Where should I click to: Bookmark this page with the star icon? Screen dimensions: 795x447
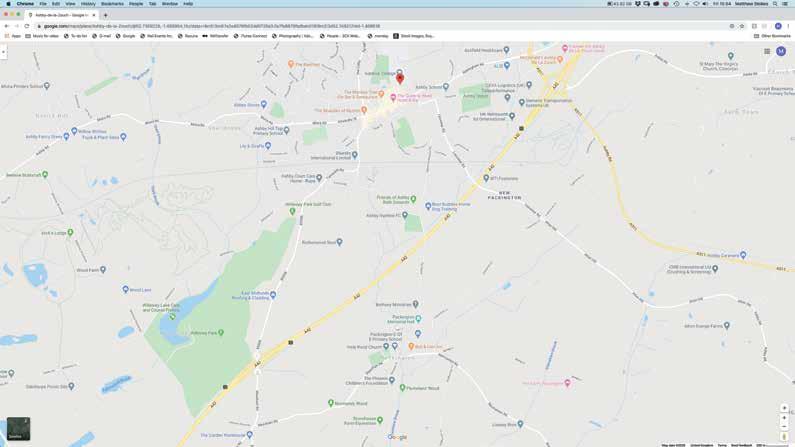[x=742, y=26]
